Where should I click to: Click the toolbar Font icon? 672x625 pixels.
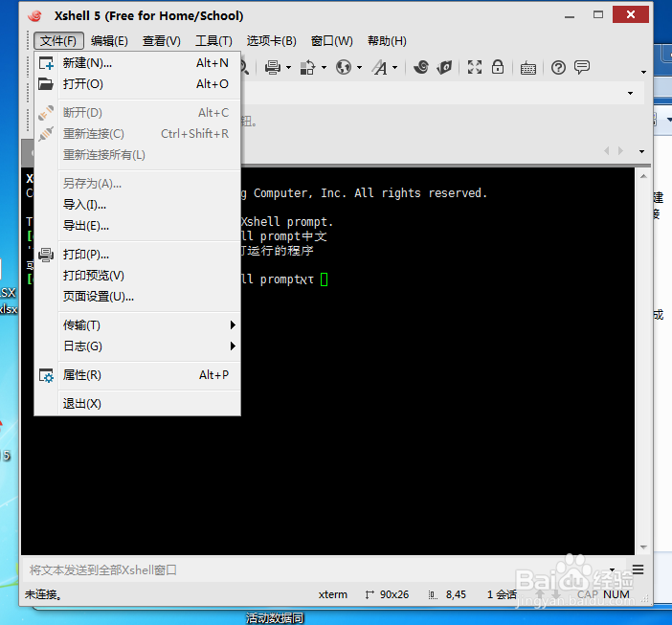(380, 67)
